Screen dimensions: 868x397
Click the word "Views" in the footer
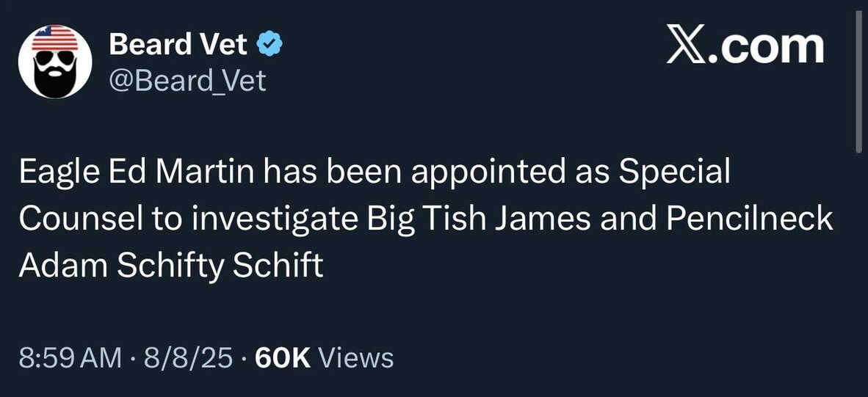pos(357,358)
